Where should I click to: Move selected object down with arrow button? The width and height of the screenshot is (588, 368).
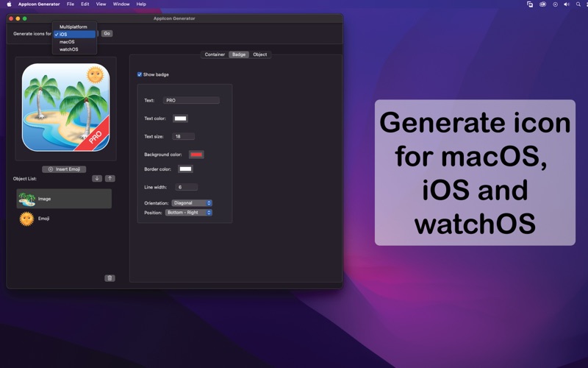(97, 178)
